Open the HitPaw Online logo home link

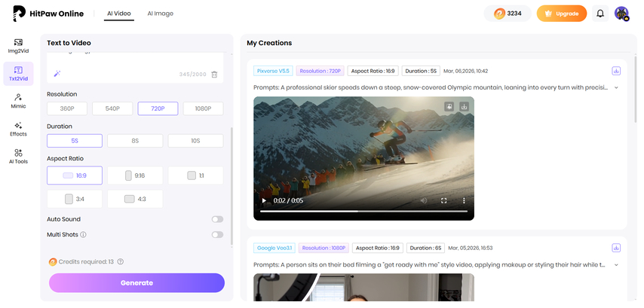pos(48,14)
